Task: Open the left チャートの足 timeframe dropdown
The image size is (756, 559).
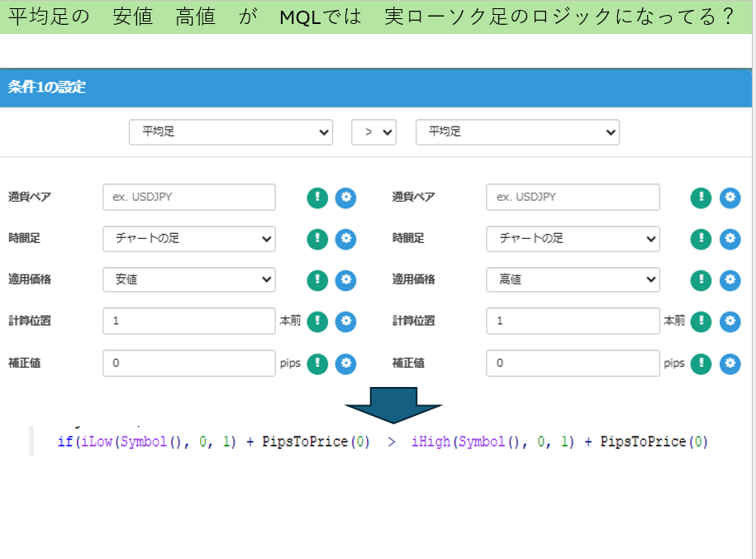Action: pos(188,239)
